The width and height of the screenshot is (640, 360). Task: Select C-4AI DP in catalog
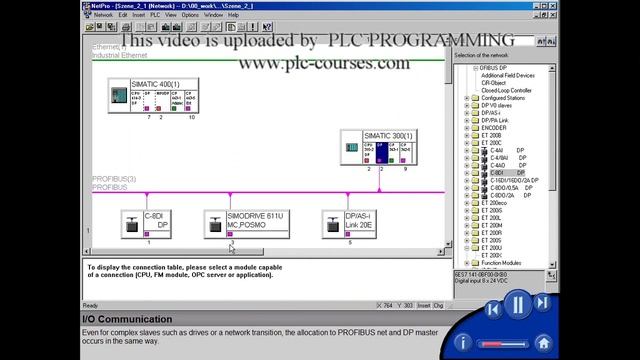(507, 150)
